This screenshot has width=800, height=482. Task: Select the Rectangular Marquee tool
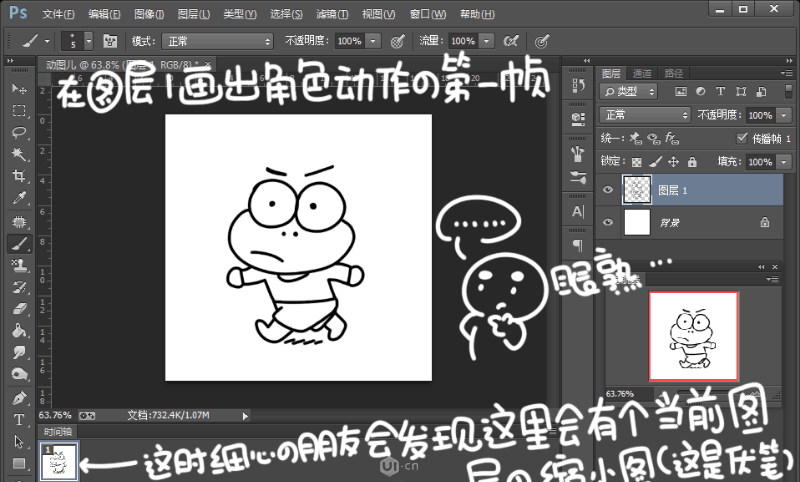point(19,111)
